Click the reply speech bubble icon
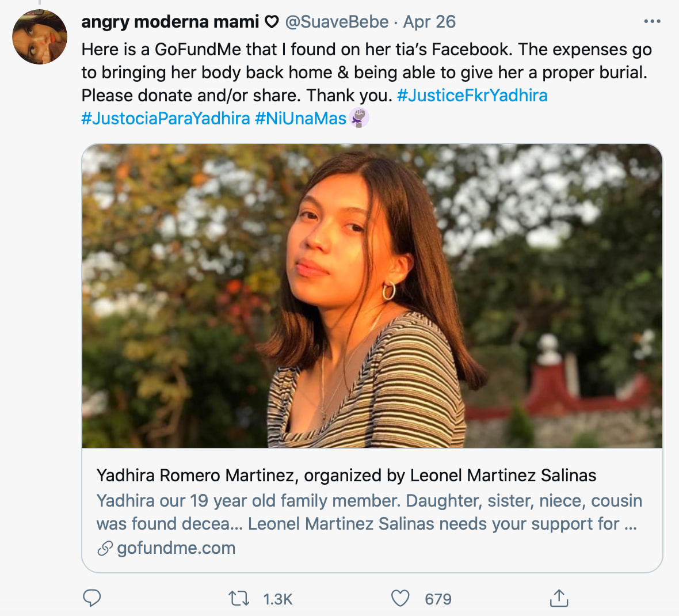The image size is (679, 616). pyautogui.click(x=92, y=599)
